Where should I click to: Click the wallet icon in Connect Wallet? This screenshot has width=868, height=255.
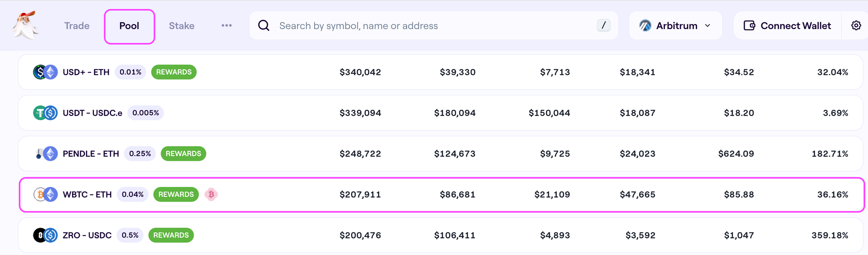click(750, 26)
